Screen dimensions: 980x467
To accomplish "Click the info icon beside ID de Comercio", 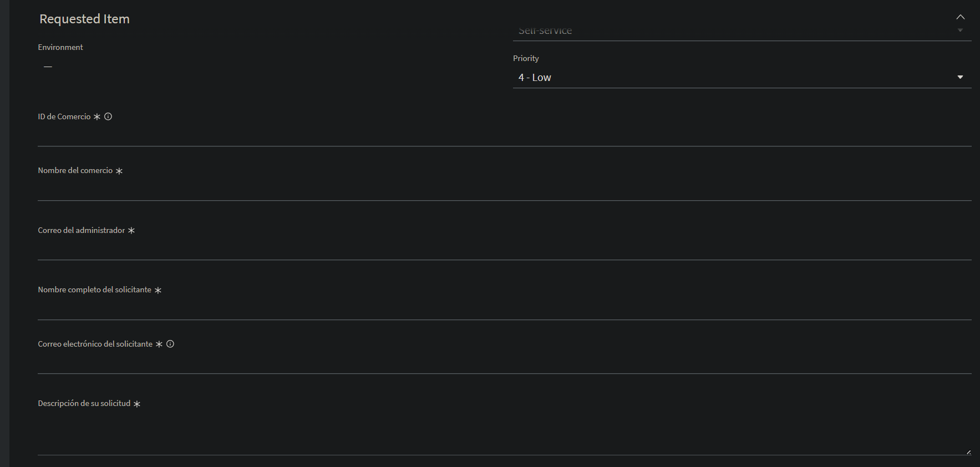I will 108,116.
